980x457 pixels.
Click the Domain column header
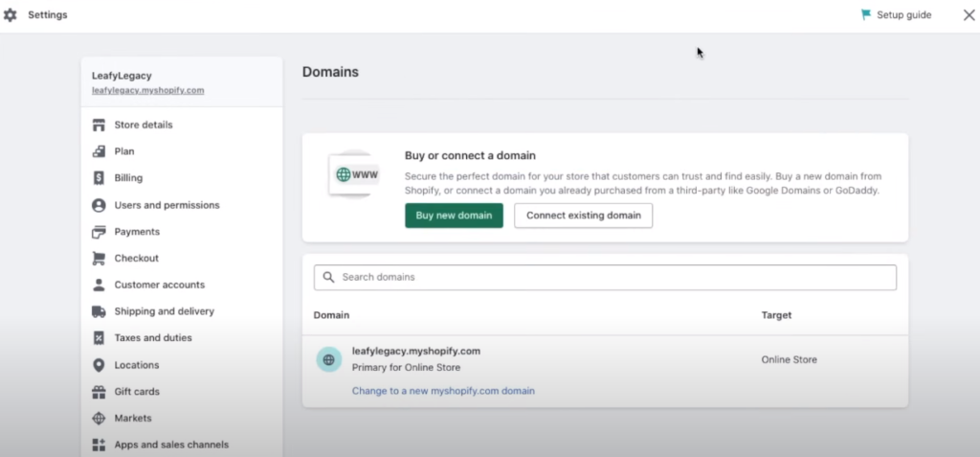pos(331,315)
